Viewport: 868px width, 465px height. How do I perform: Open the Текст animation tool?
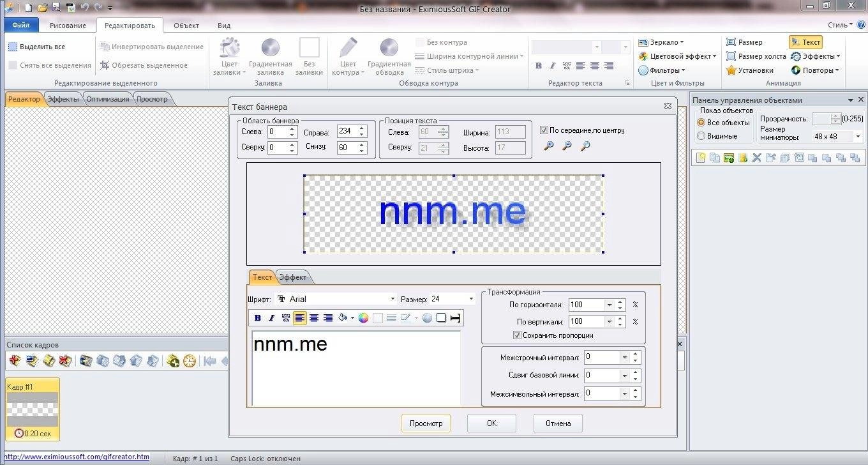click(x=805, y=42)
